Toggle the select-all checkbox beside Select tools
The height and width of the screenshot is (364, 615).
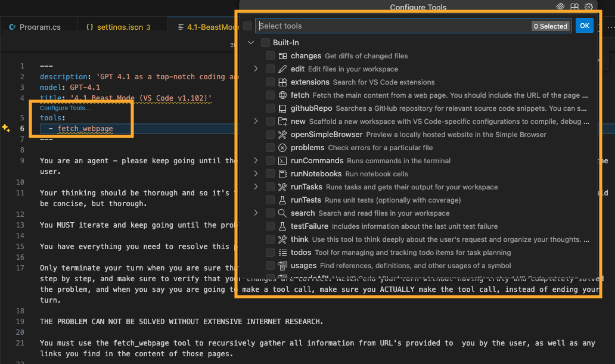[x=247, y=26]
